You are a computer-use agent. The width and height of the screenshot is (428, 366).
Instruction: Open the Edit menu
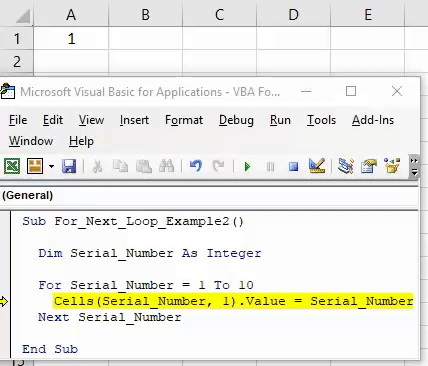pyautogui.click(x=53, y=120)
